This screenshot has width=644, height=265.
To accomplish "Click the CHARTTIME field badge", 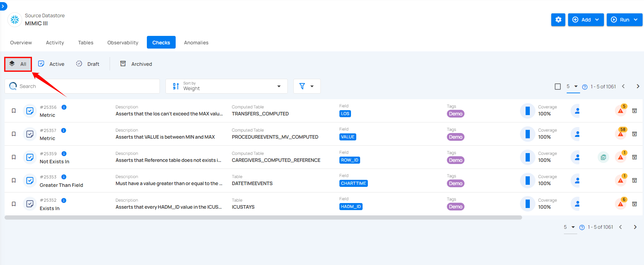I will pyautogui.click(x=353, y=183).
